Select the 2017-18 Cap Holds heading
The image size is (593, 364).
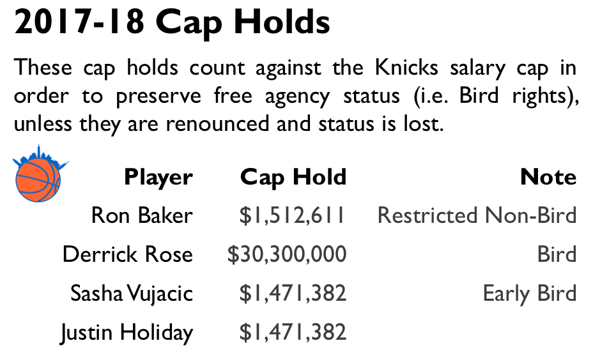pyautogui.click(x=172, y=22)
